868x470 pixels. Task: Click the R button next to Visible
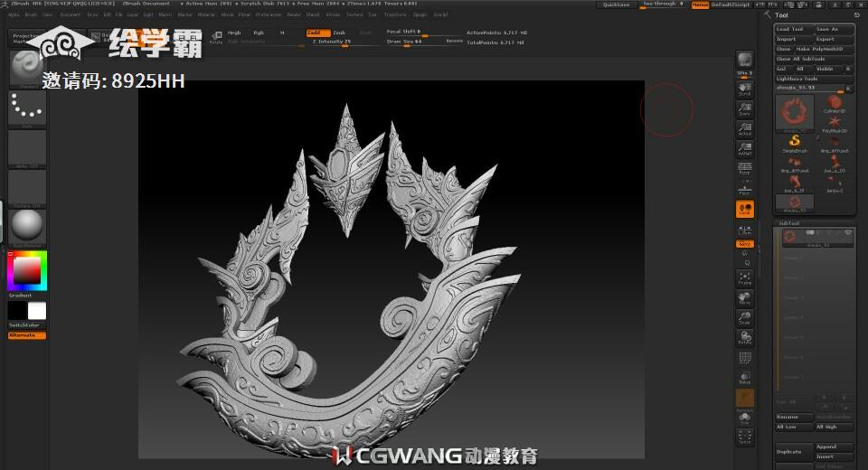[x=847, y=69]
